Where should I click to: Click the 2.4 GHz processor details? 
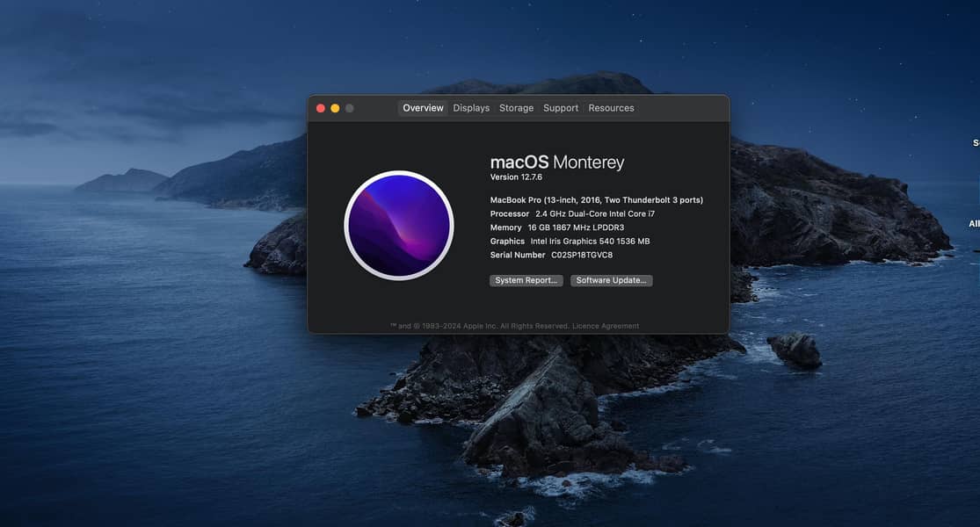(x=593, y=214)
